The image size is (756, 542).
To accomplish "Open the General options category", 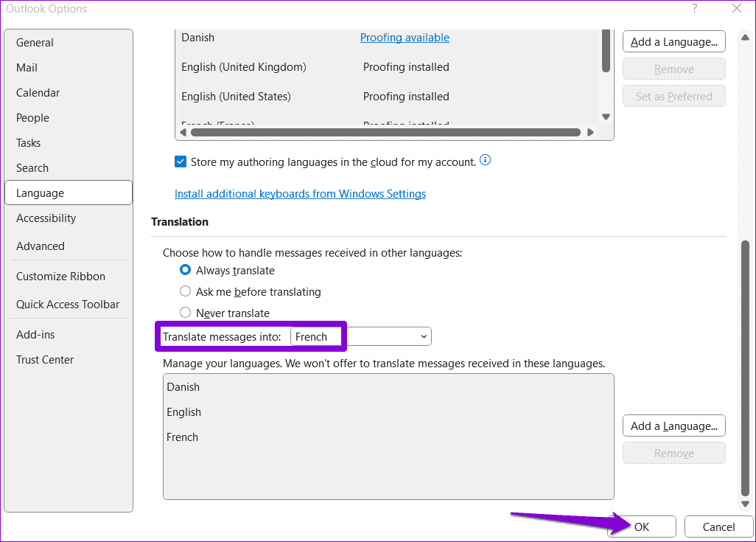I will click(x=69, y=43).
